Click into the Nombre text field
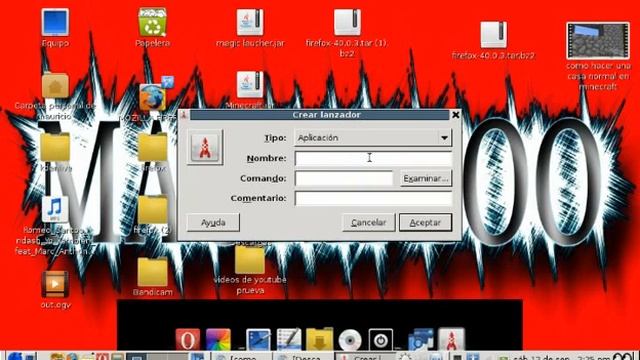The image size is (640, 360). point(373,158)
